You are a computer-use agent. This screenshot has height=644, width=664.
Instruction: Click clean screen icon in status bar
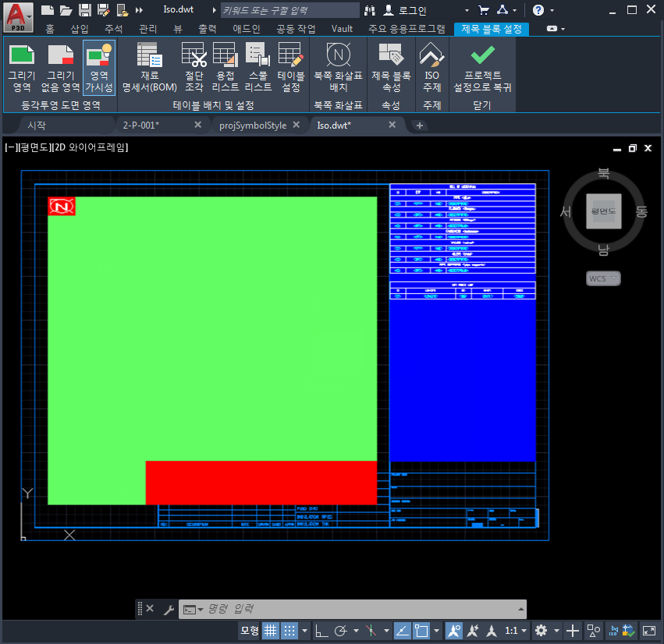[648, 631]
